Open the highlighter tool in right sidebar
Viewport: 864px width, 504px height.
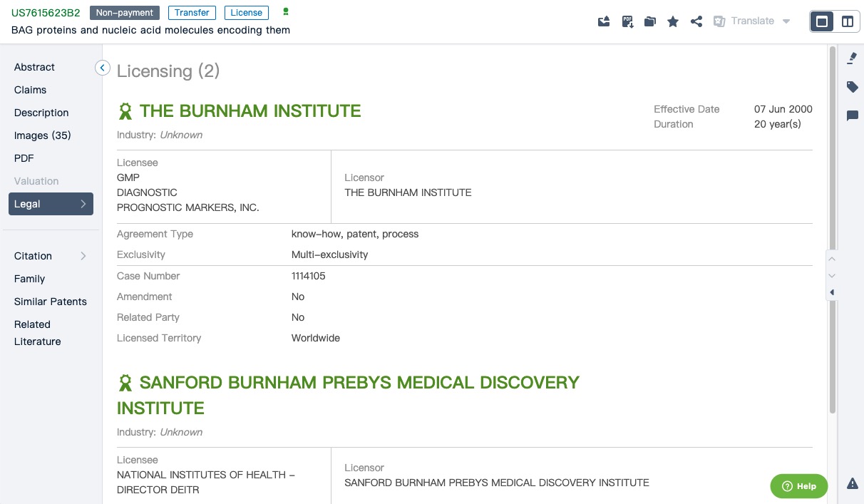[852, 58]
